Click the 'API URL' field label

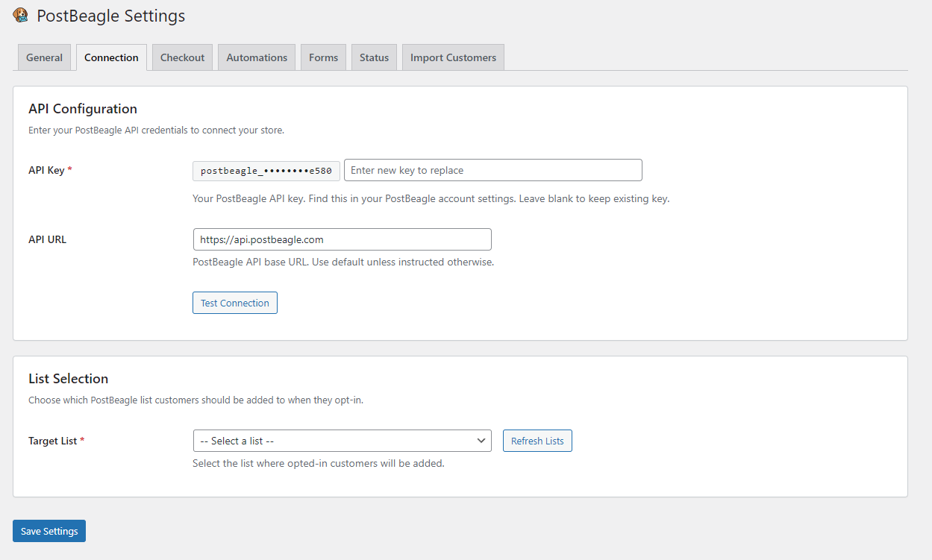(x=47, y=239)
